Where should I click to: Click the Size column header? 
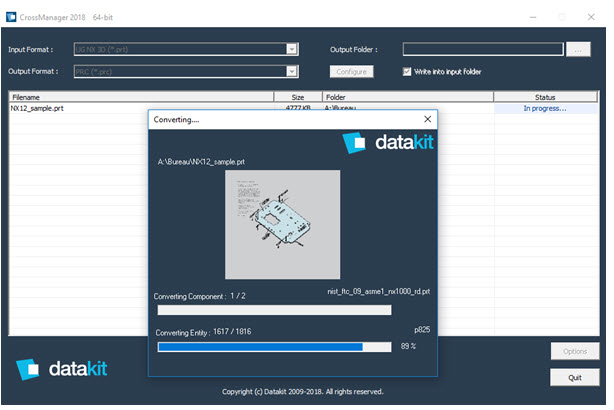(298, 97)
